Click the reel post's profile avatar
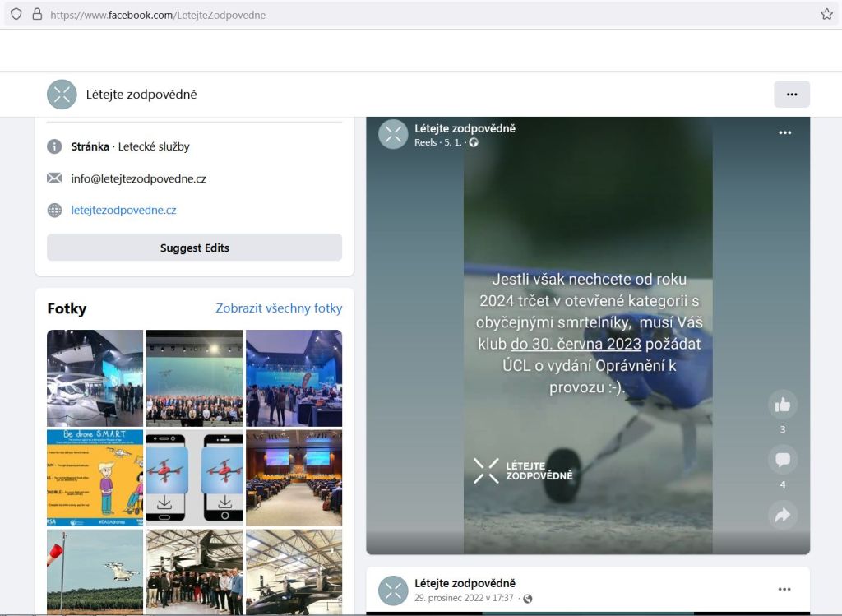The width and height of the screenshot is (842, 616). coord(393,134)
